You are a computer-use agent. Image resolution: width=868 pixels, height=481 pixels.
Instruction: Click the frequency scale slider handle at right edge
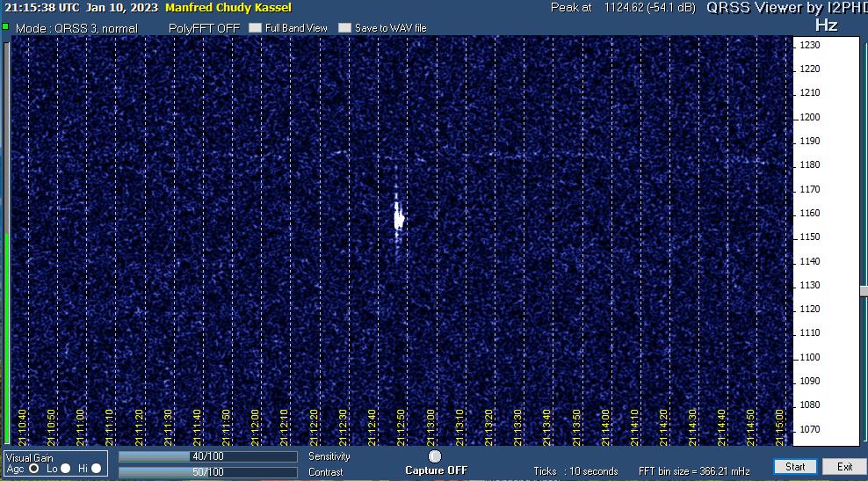coord(864,291)
